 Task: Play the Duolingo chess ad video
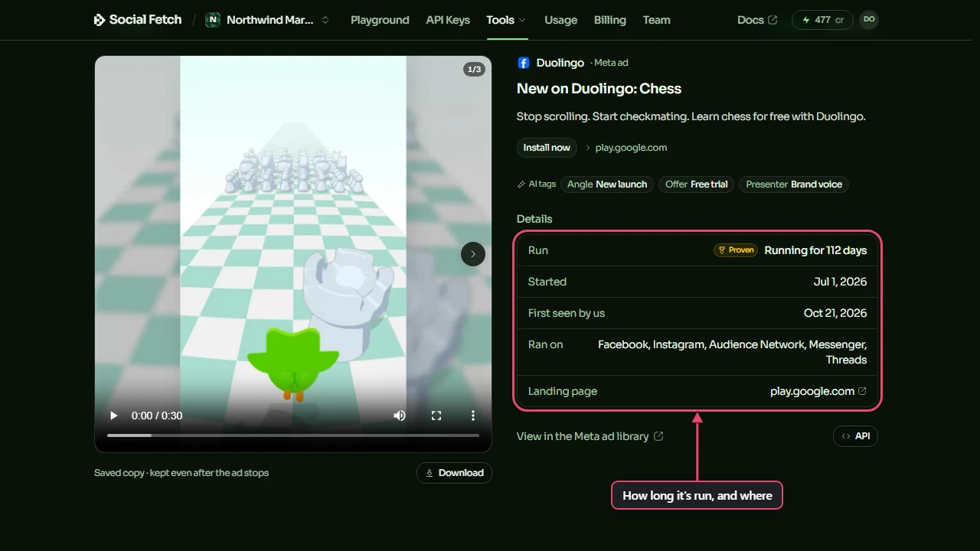pyautogui.click(x=114, y=416)
